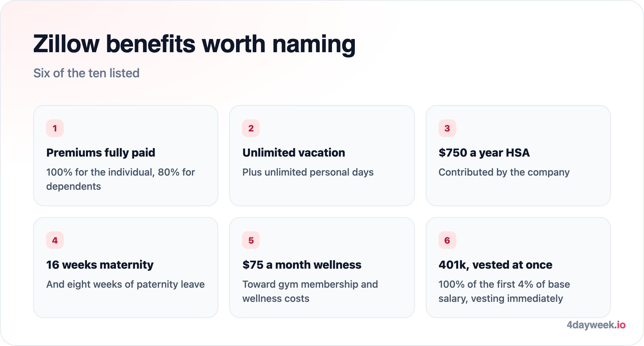
Task: Click the $750 a year HSA heading
Action: click(x=484, y=153)
